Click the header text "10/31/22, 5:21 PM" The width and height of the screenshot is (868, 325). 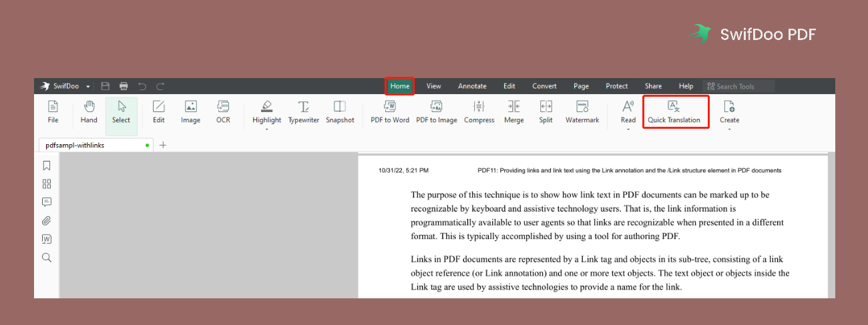403,170
